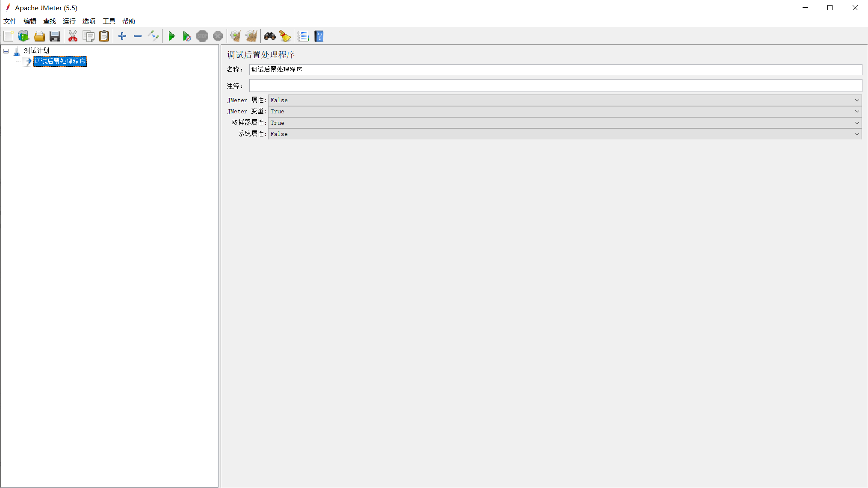
Task: Click the JMeter feather icon in title bar
Action: point(8,7)
